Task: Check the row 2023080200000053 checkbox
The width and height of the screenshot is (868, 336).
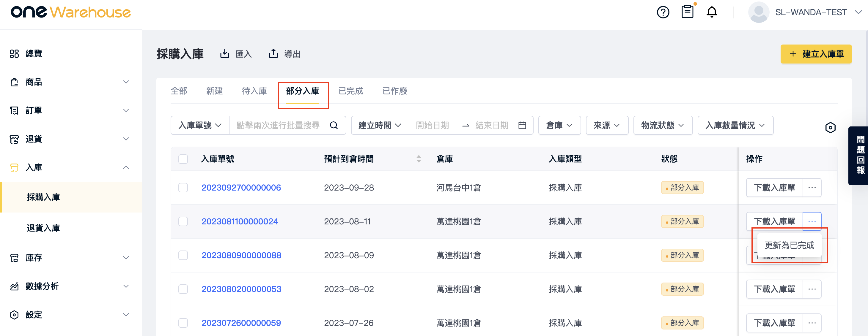Action: tap(183, 289)
